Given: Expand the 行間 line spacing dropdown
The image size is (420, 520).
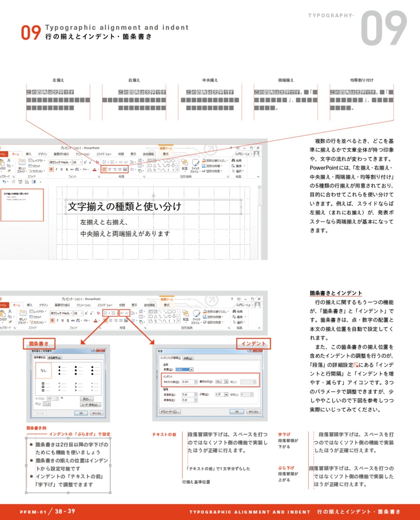Looking at the screenshot, I should [225, 395].
